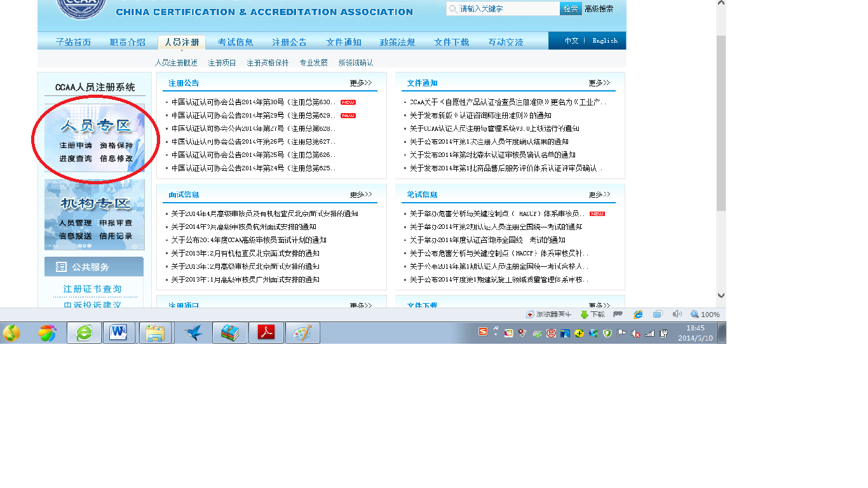
Task: Expand 更多>> in 注册公告 panel
Action: click(x=361, y=83)
